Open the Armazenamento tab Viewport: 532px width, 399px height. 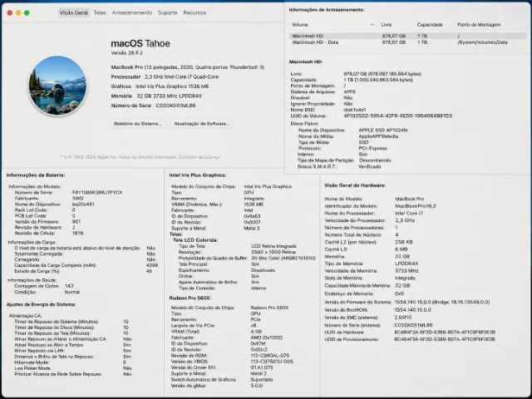coord(132,12)
